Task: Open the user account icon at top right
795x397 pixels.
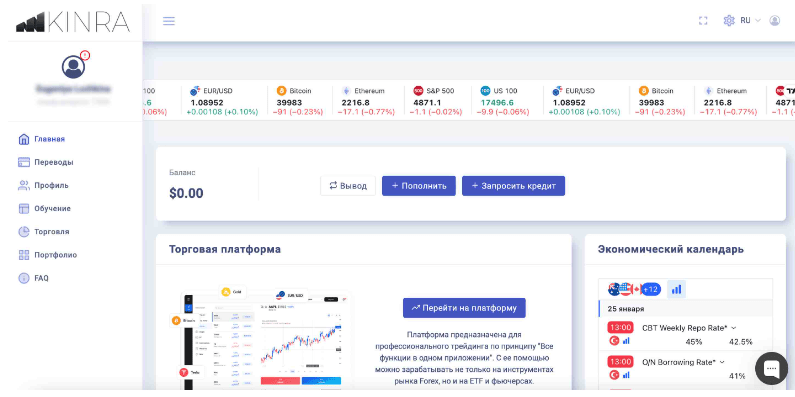Action: pos(774,21)
